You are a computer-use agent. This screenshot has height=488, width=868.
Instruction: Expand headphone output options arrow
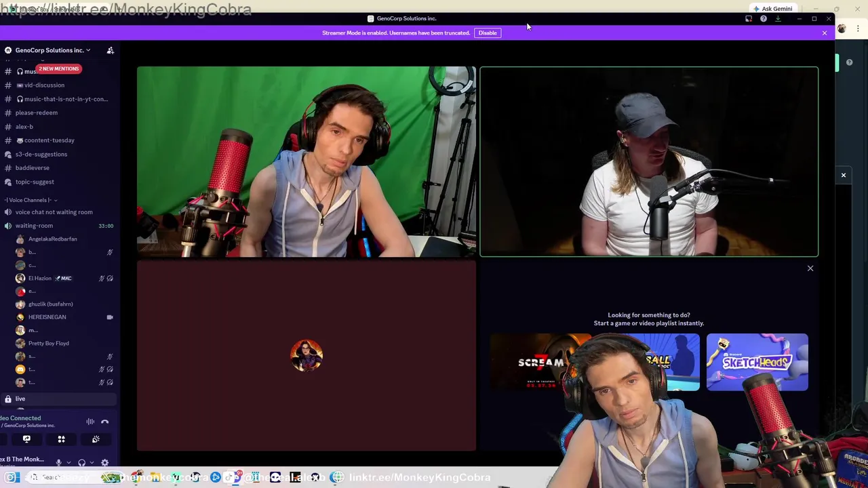pyautogui.click(x=92, y=463)
